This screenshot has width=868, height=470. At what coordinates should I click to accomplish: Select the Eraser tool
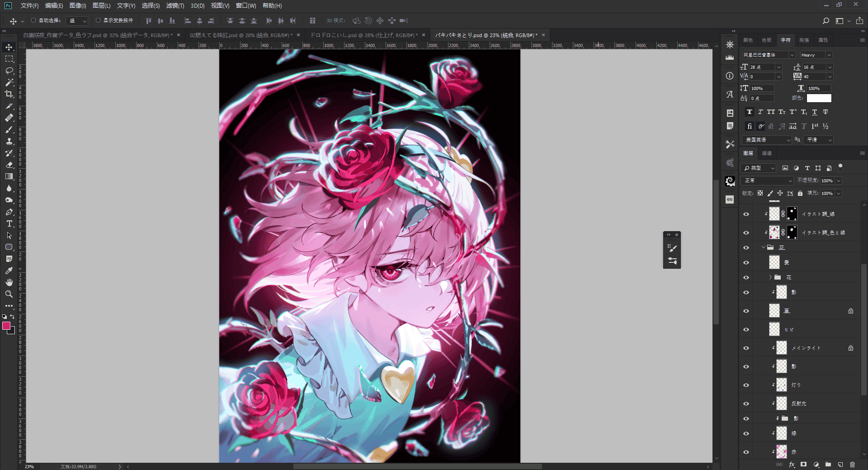point(9,165)
